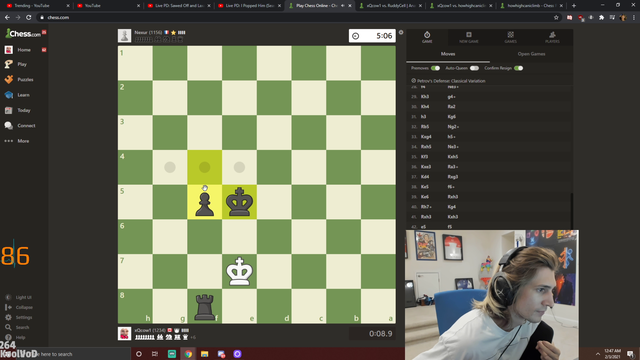Viewport: 640px width, 360px height.
Task: Jump to move Kxh3 in row 41
Action: pyautogui.click(x=453, y=217)
